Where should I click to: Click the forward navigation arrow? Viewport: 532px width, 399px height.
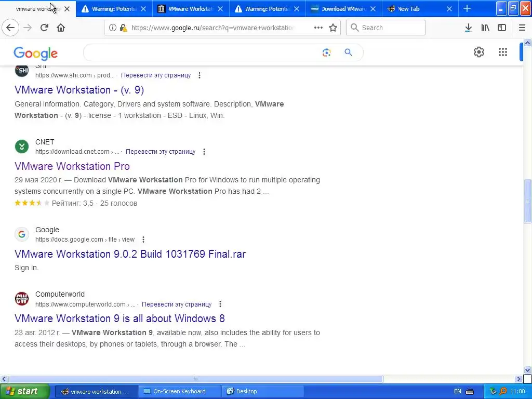[x=28, y=28]
